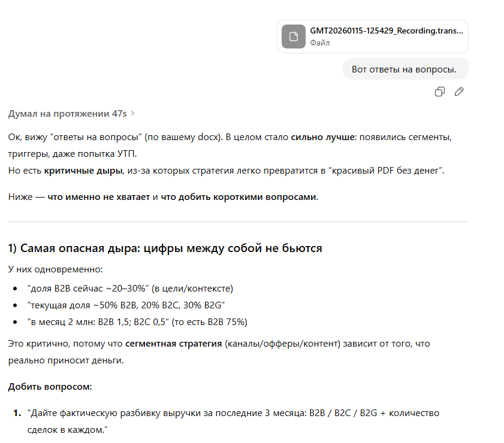Edit the message using the pencil icon
The width and height of the screenshot is (504, 443).
(x=459, y=92)
